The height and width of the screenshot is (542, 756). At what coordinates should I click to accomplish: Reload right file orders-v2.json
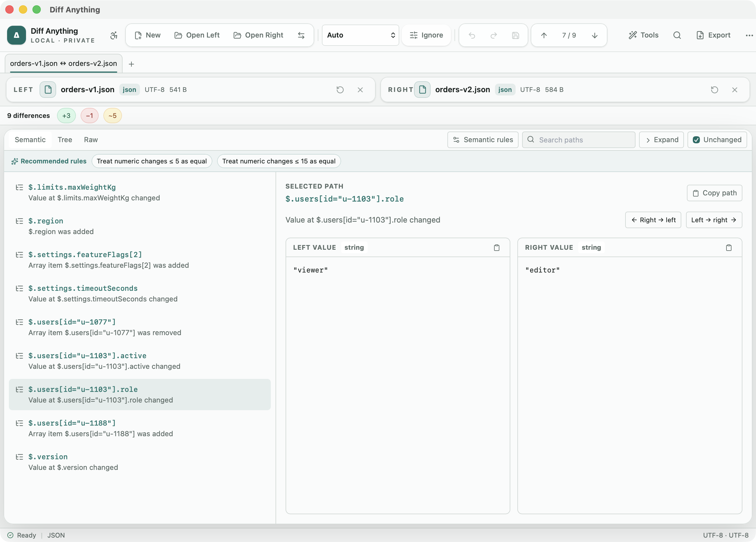tap(714, 90)
